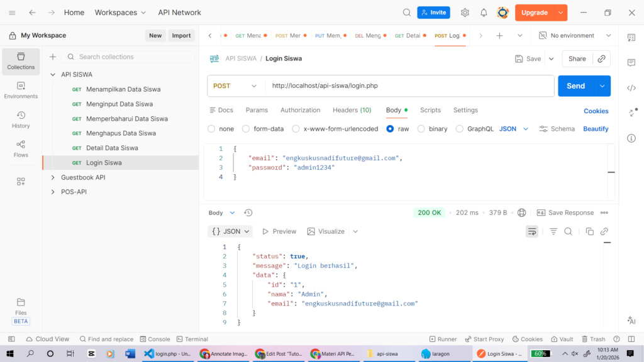Open the notifications bell icon
Screen dimensions: 644x362
484,13
